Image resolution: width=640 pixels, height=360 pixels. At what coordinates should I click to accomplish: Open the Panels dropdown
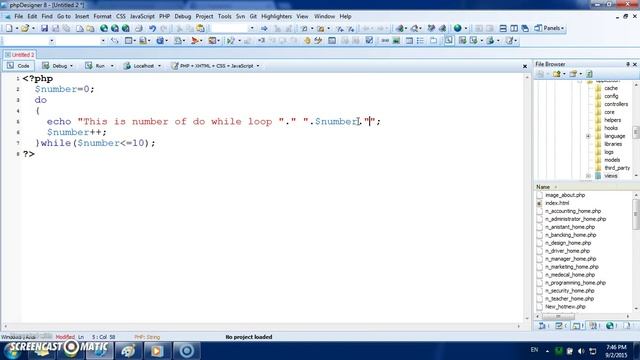tap(549, 28)
